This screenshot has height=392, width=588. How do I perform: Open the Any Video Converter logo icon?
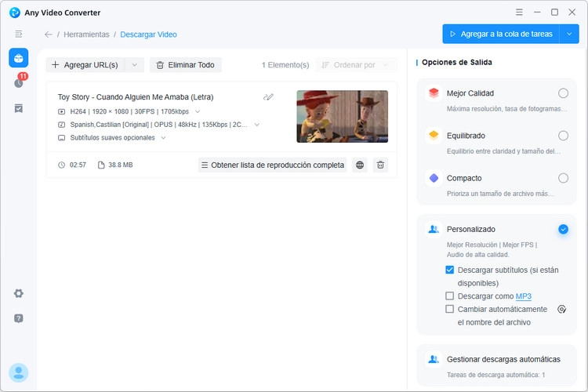coord(15,13)
